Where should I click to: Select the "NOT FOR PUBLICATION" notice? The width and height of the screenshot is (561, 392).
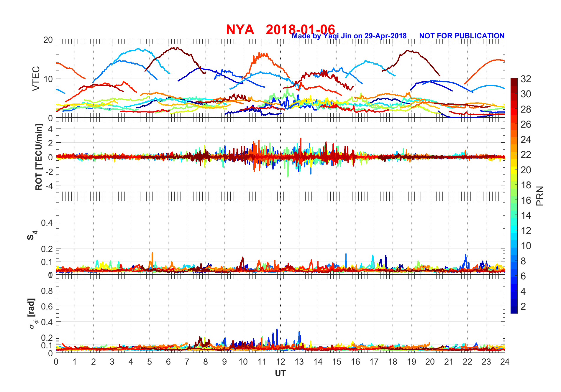tap(462, 36)
